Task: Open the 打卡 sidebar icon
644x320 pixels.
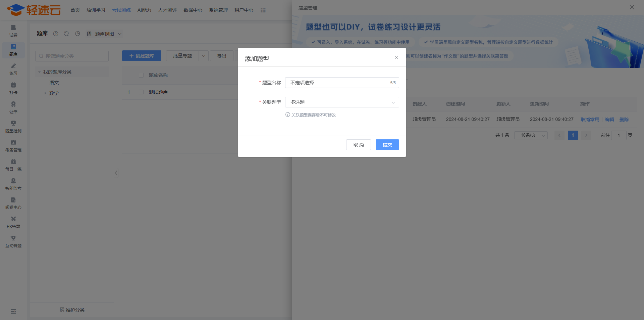Action: [x=13, y=88]
